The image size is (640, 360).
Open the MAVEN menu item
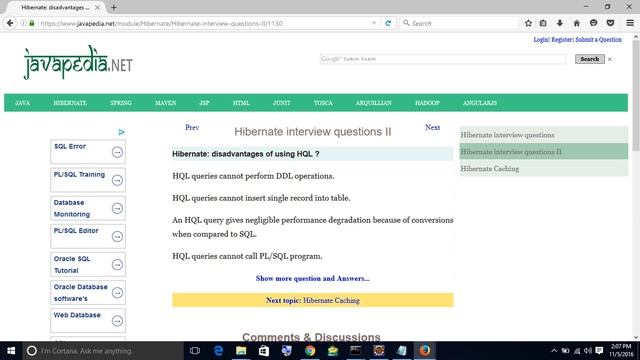[x=165, y=103]
